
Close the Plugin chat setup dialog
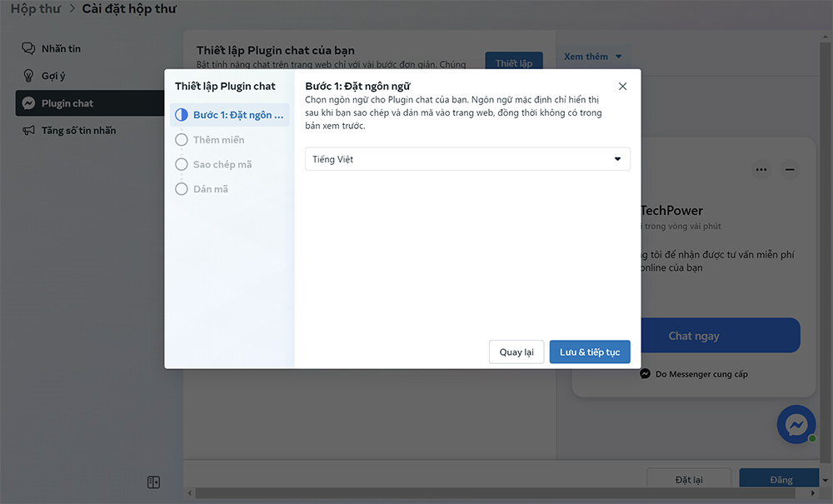(622, 87)
